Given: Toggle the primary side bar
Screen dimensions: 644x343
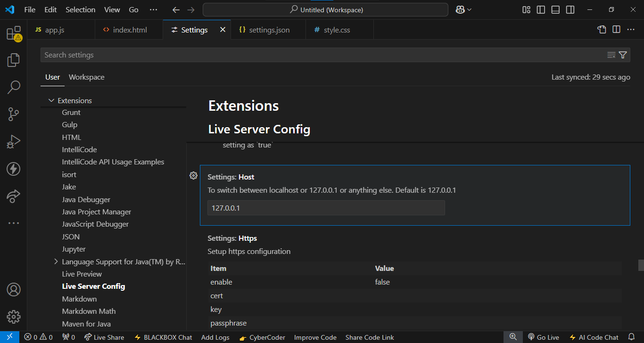Looking at the screenshot, I should [x=541, y=9].
